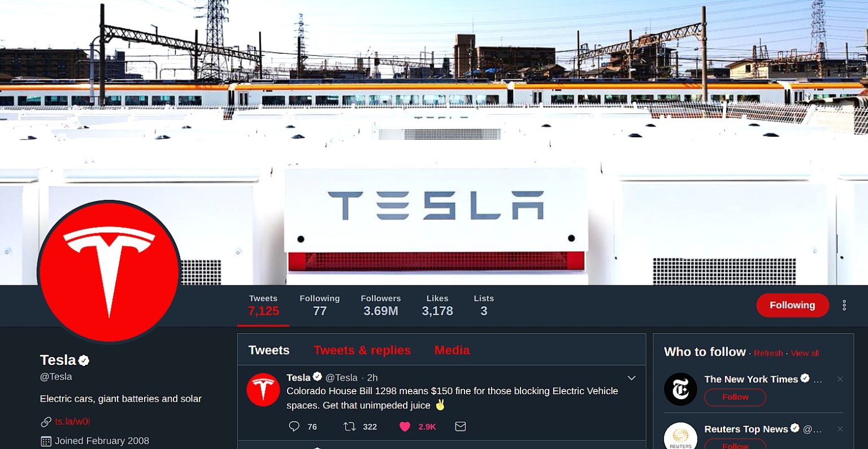Expand the tweet options chevron
The image size is (868, 449).
point(632,378)
